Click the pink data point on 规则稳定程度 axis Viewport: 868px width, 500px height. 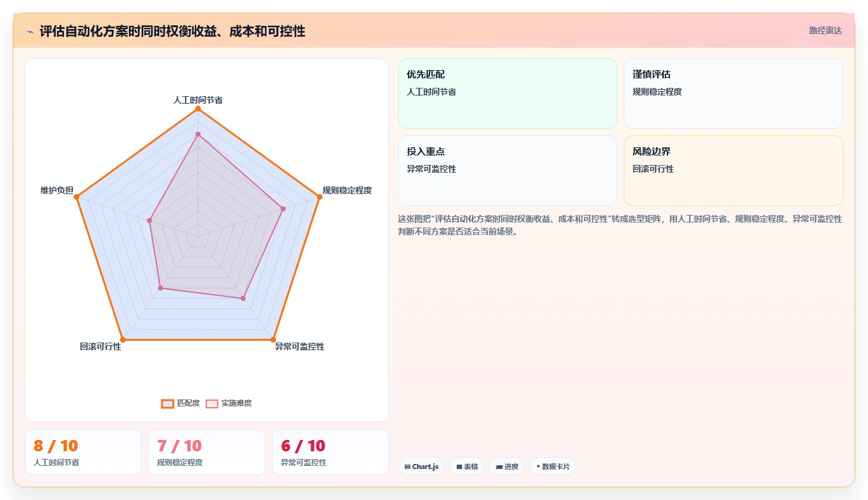coord(283,209)
